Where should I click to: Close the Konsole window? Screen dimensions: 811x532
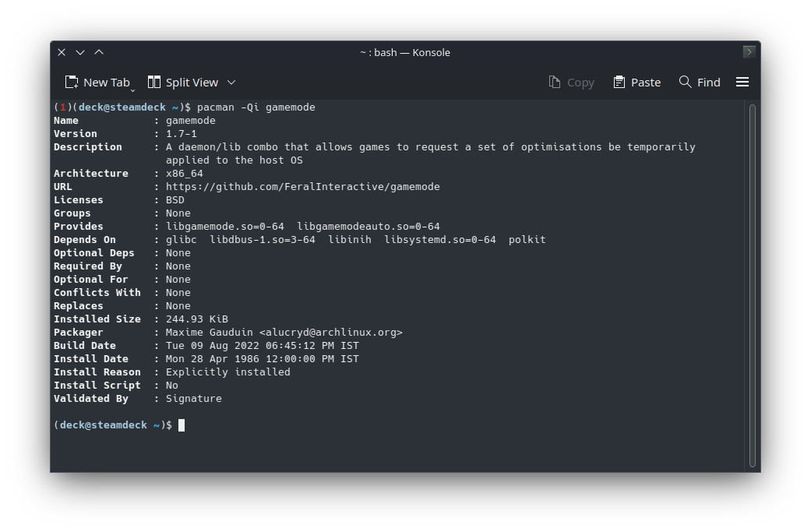click(x=62, y=52)
